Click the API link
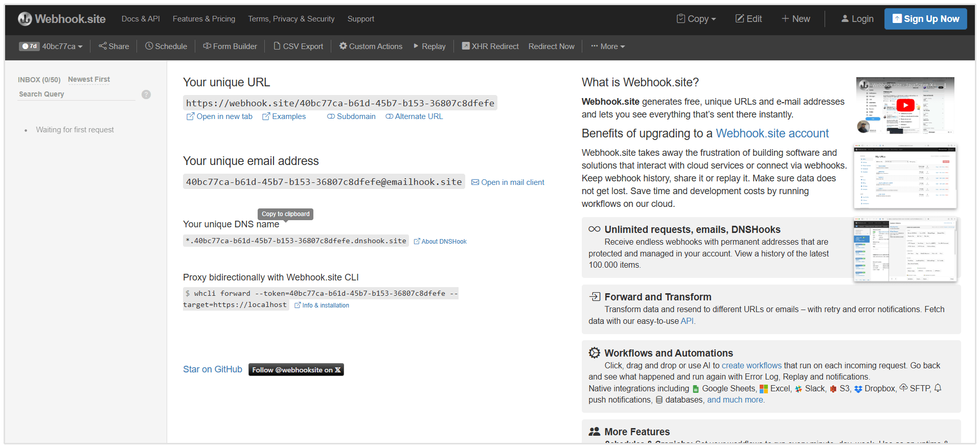Viewport: 980px width, 448px height. (687, 321)
